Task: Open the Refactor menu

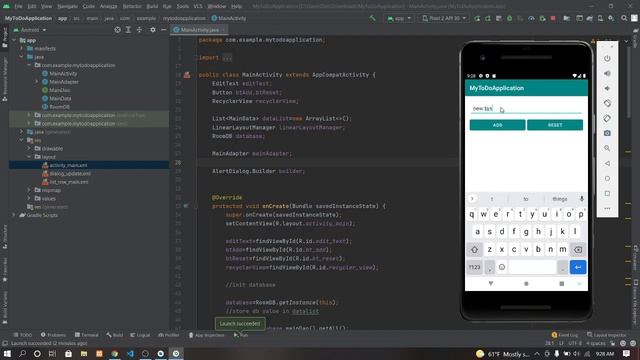Action: point(132,6)
